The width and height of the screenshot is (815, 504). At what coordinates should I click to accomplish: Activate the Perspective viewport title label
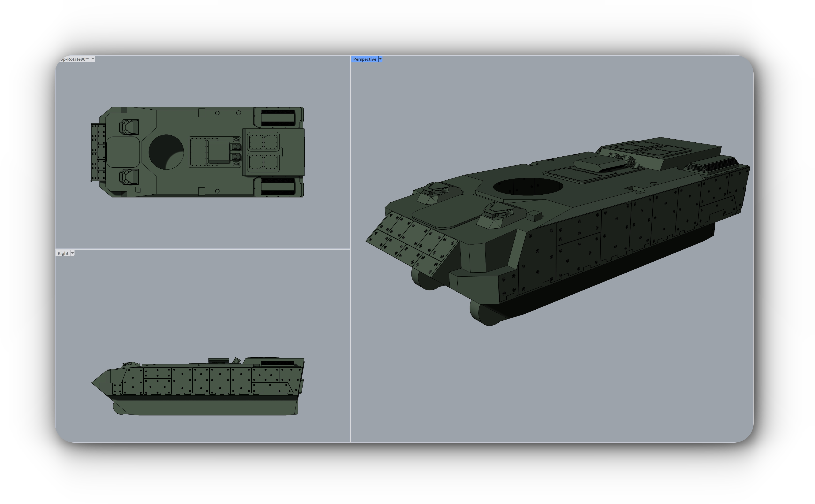coord(364,59)
